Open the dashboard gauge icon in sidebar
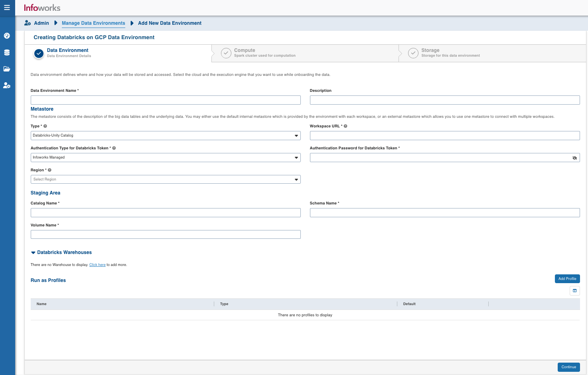 (7, 36)
